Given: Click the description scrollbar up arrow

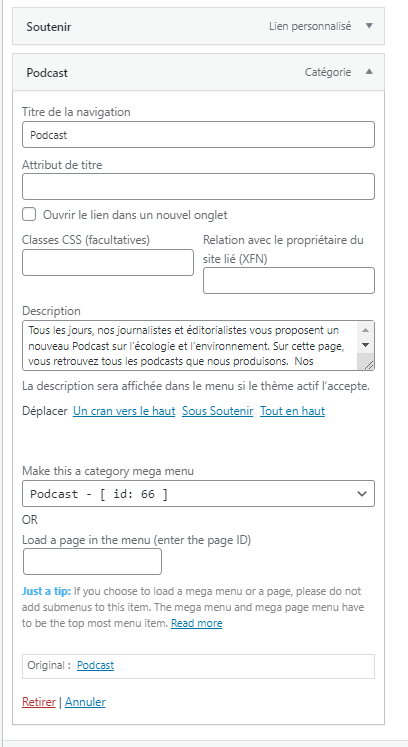Looking at the screenshot, I should (x=366, y=330).
